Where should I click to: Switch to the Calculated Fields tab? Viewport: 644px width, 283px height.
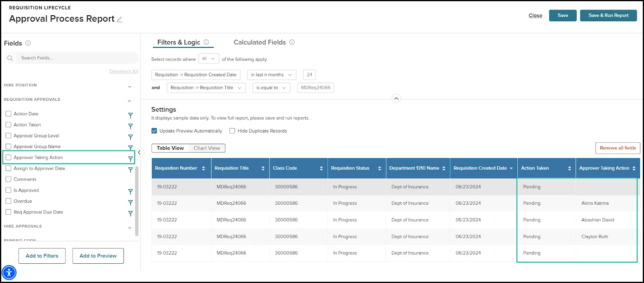[x=260, y=42]
